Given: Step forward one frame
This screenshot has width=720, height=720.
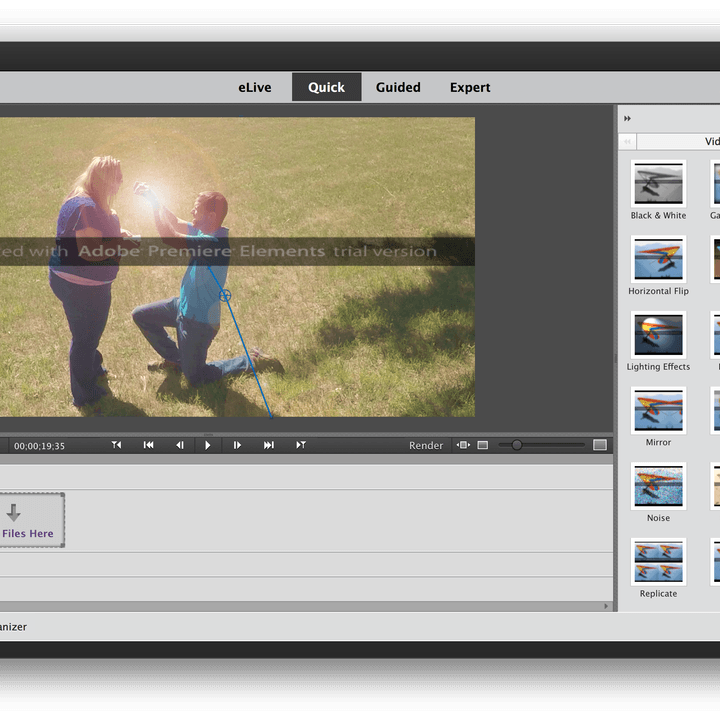Looking at the screenshot, I should pos(237,445).
